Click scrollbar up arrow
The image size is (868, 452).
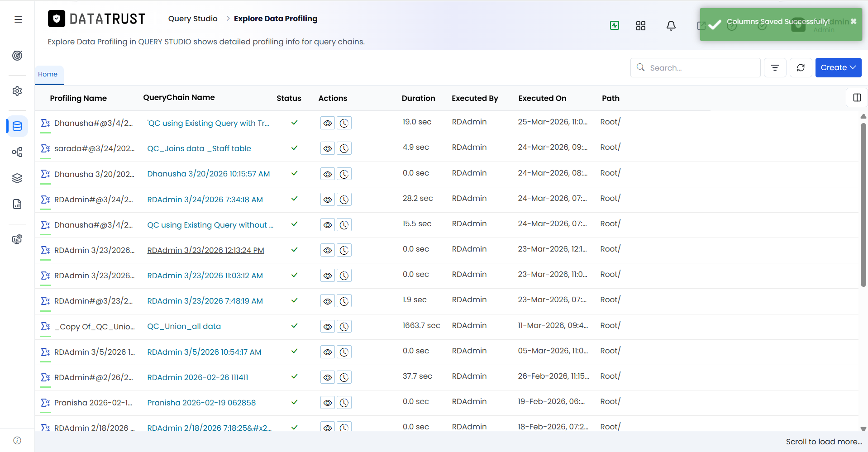[x=863, y=116]
